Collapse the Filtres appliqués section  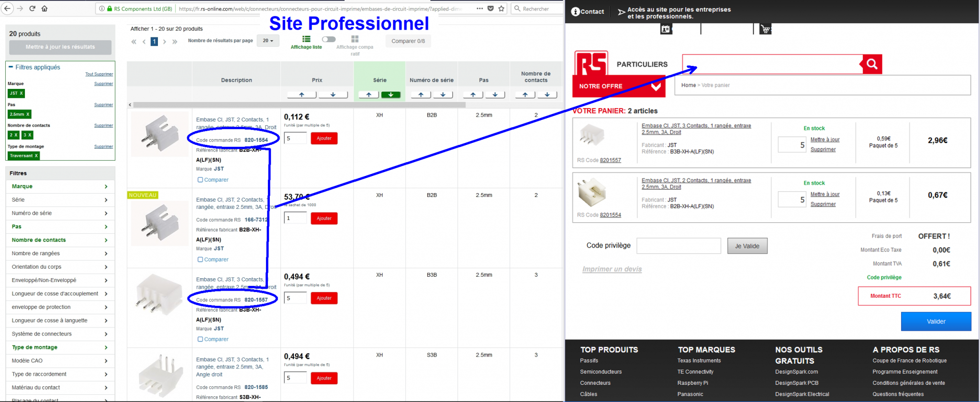(11, 67)
